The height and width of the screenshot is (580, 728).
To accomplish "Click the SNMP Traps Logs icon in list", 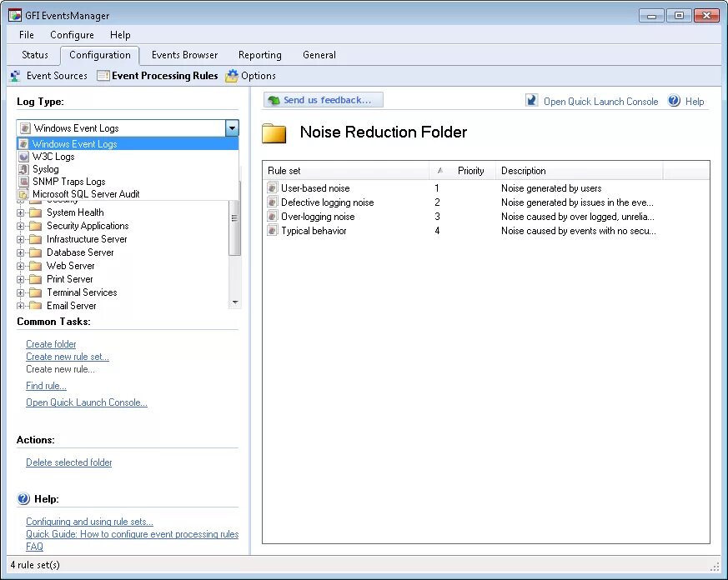I will [23, 182].
